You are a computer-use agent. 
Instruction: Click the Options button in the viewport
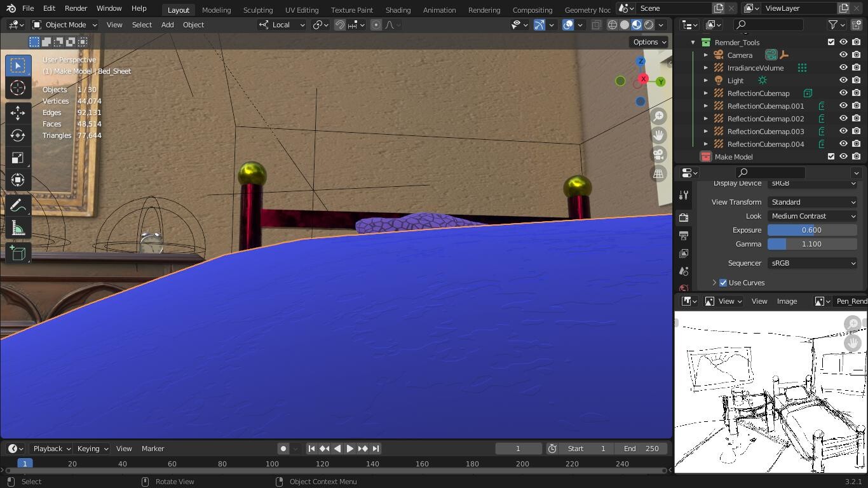pyautogui.click(x=649, y=42)
